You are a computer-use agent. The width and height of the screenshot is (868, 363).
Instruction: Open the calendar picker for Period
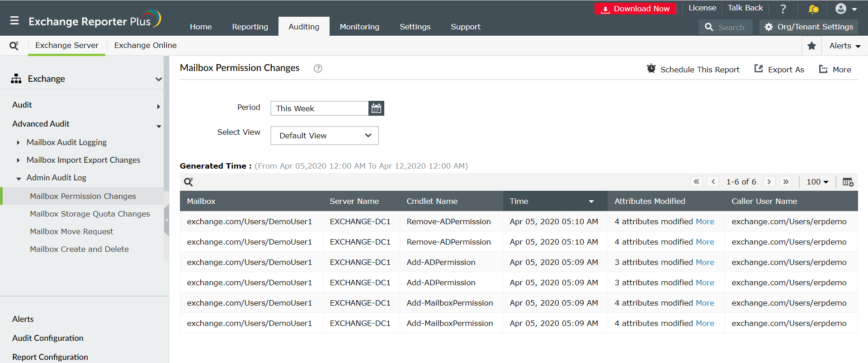[x=376, y=108]
